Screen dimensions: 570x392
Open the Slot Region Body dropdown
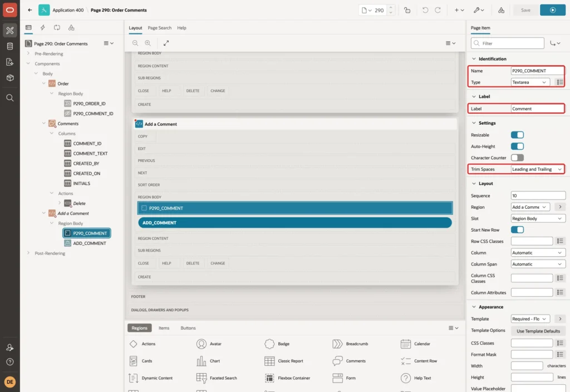coord(538,219)
